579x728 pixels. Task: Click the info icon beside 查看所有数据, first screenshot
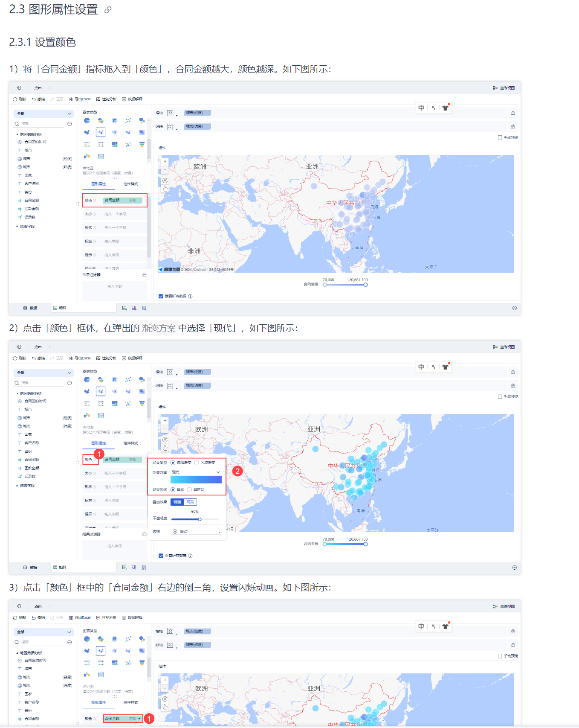[x=190, y=296]
